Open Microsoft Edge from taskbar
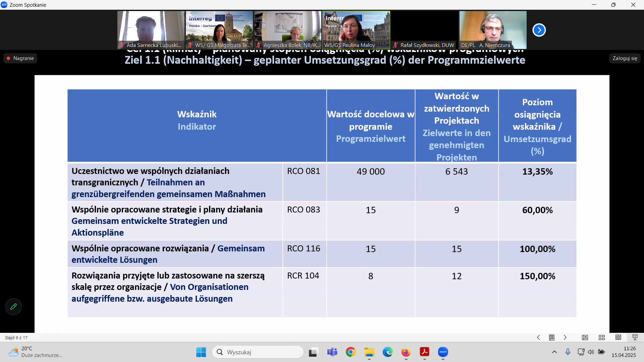This screenshot has width=644, height=362. click(x=387, y=352)
